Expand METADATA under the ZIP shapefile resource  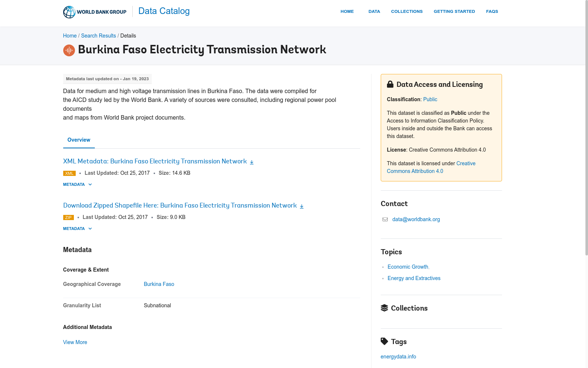[78, 229]
